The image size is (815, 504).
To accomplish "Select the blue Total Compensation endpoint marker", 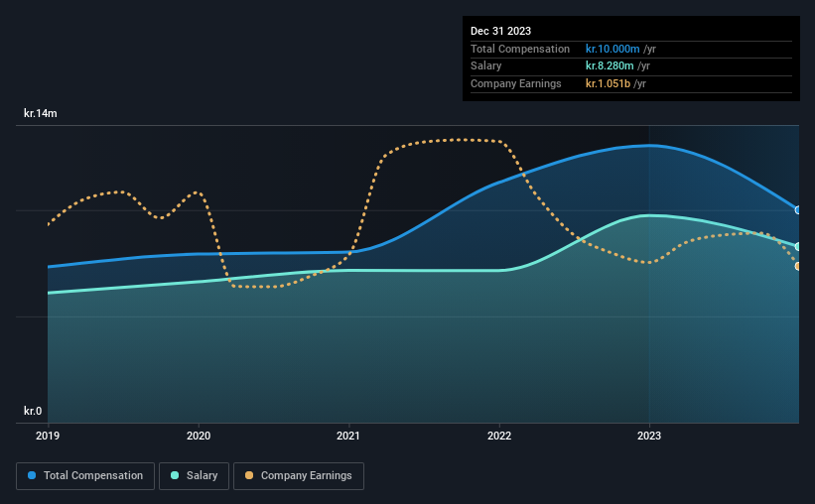I will pyautogui.click(x=798, y=210).
